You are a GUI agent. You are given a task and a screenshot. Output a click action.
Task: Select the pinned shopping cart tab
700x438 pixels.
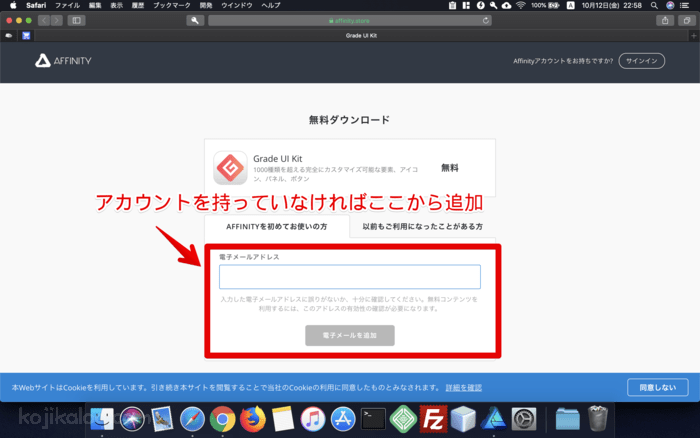tap(26, 36)
